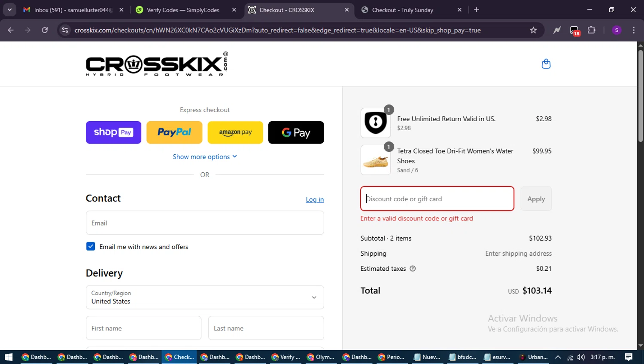The height and width of the screenshot is (364, 644).
Task: Click the scrollbar down arrow
Action: pyautogui.click(x=640, y=346)
